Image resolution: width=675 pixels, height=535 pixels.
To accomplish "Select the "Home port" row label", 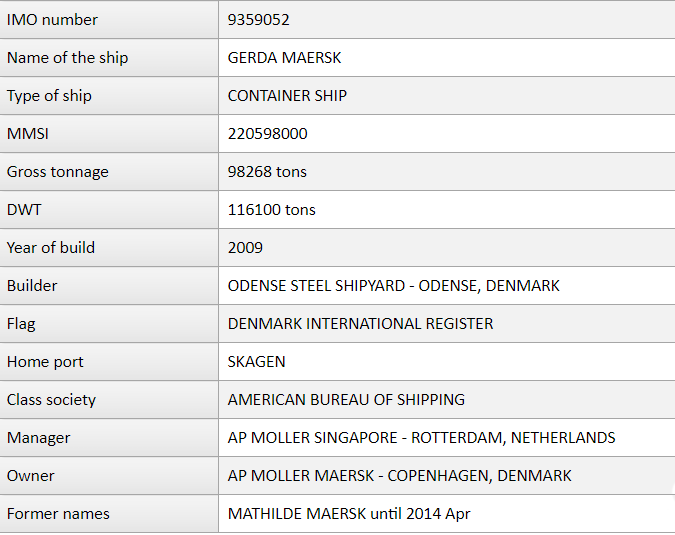I will 45,362.
